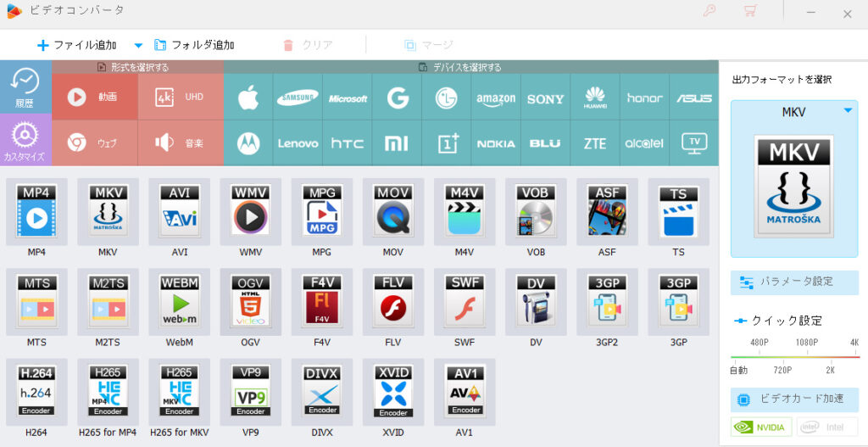Open the dropdown arrow beside ファイル追加
The height and width of the screenshot is (447, 868).
pos(138,45)
